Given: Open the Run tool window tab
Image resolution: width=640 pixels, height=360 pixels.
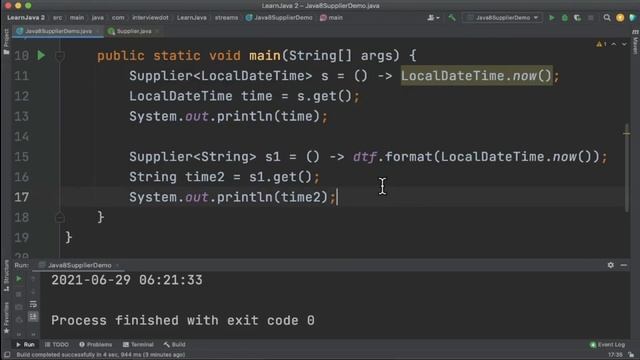Looking at the screenshot, I should click(25, 344).
